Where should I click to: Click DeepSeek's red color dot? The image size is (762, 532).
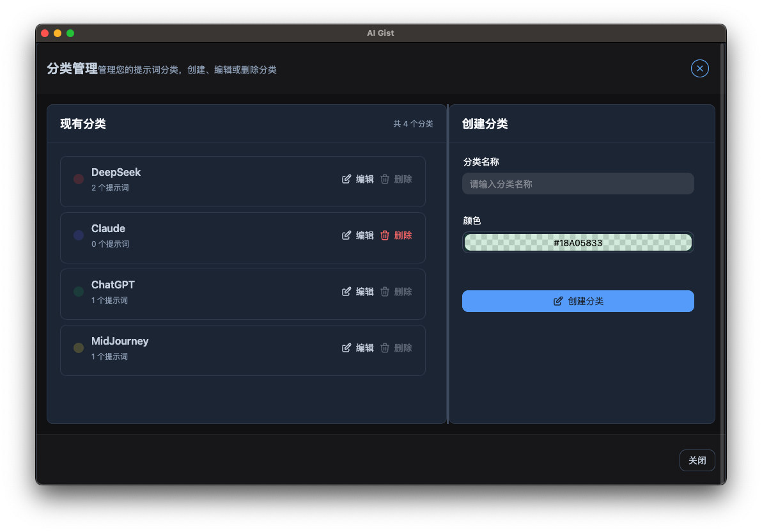(x=78, y=179)
